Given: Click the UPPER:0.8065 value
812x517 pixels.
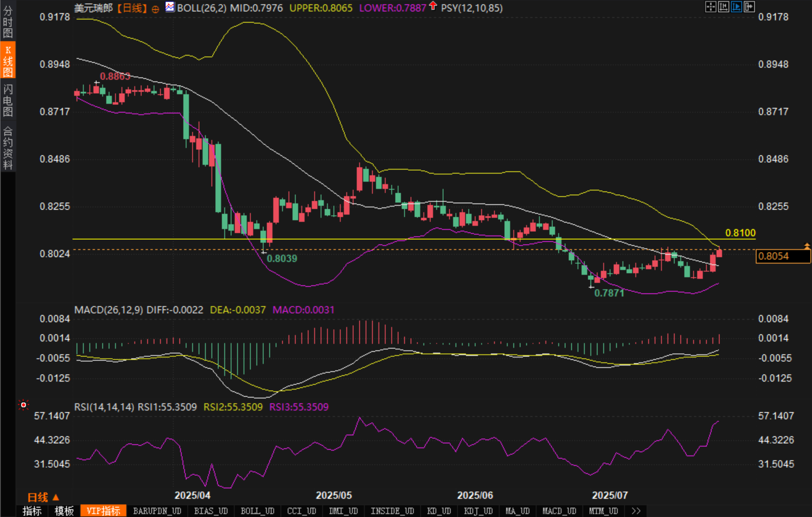Looking at the screenshot, I should pos(321,8).
